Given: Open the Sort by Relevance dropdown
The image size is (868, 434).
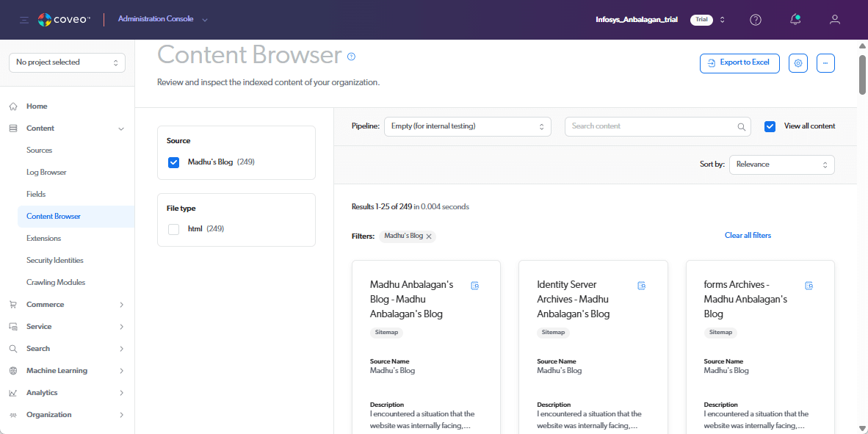Looking at the screenshot, I should 781,164.
